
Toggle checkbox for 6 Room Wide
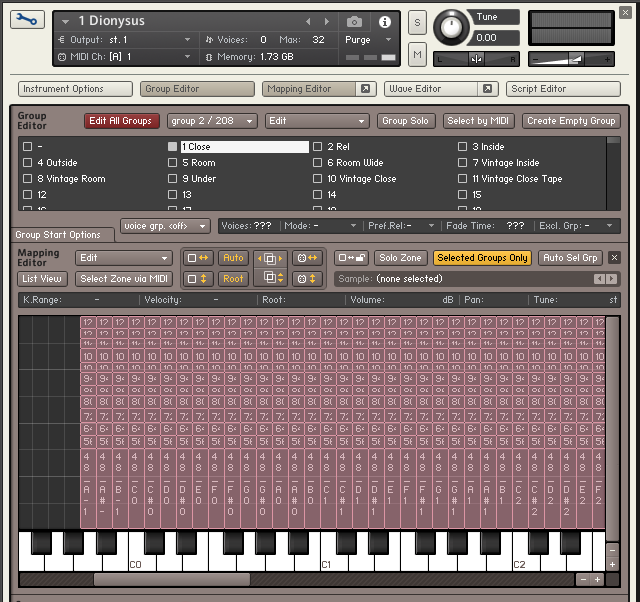317,162
